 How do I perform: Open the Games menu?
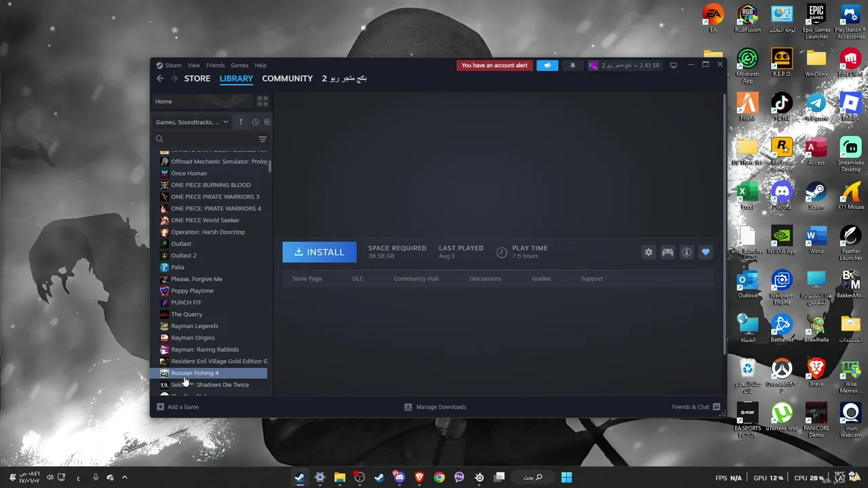pos(239,66)
